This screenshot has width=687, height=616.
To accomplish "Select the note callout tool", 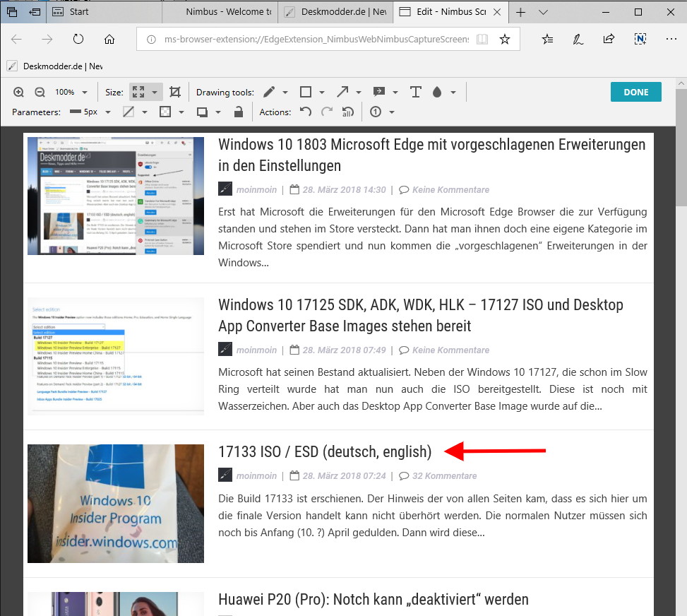I will pos(379,92).
